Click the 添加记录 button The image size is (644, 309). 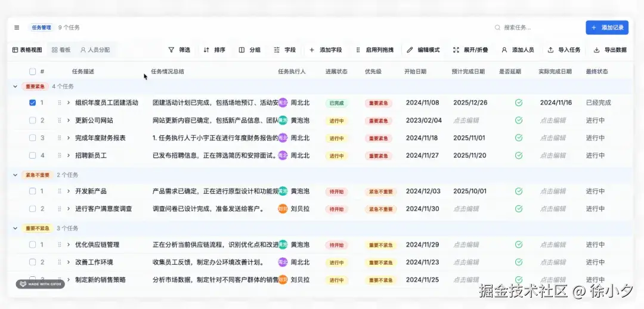(607, 27)
